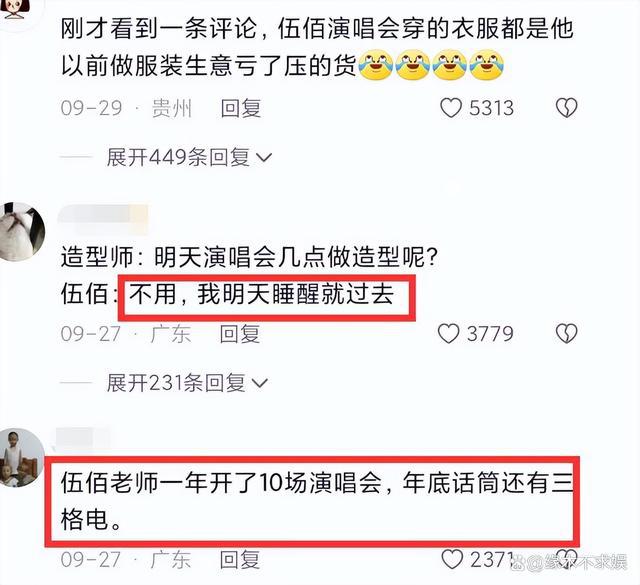Open the cat avatar commenter's profile
640x585 pixels.
[x=20, y=231]
